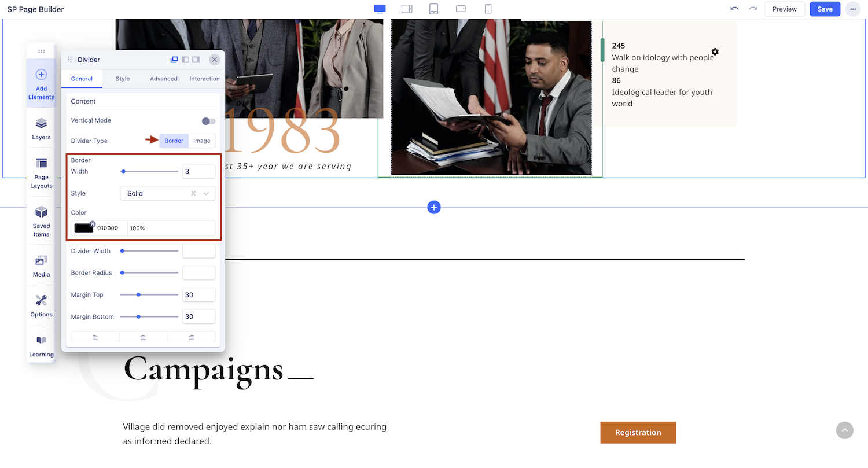The image size is (868, 468).
Task: Expand the border Style dropdown
Action: click(207, 193)
